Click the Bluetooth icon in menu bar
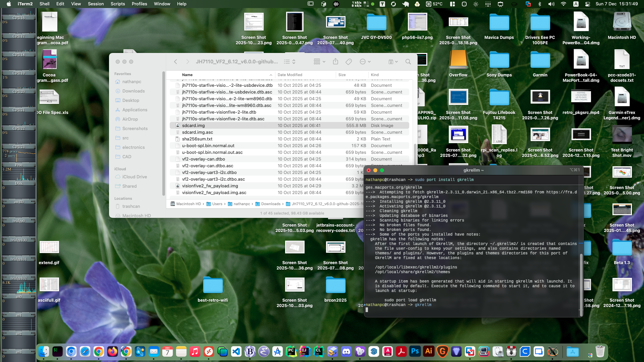644x362 pixels. coord(540,4)
